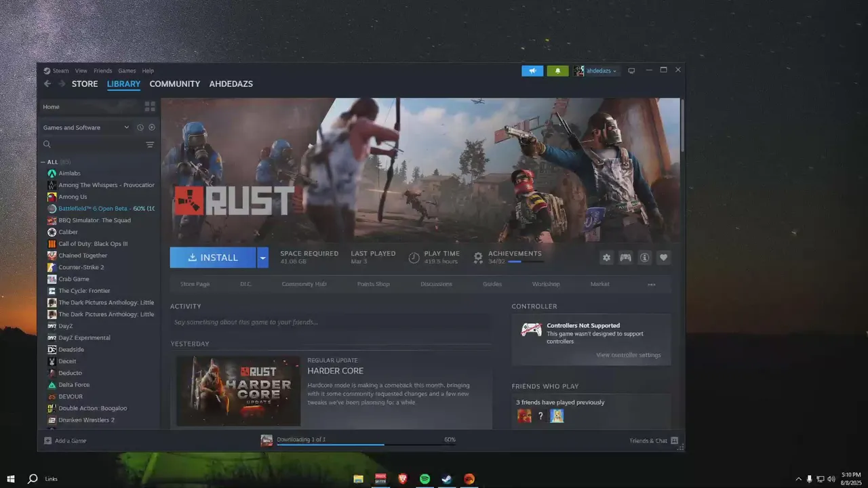Open Brave browser from taskbar

tap(403, 479)
